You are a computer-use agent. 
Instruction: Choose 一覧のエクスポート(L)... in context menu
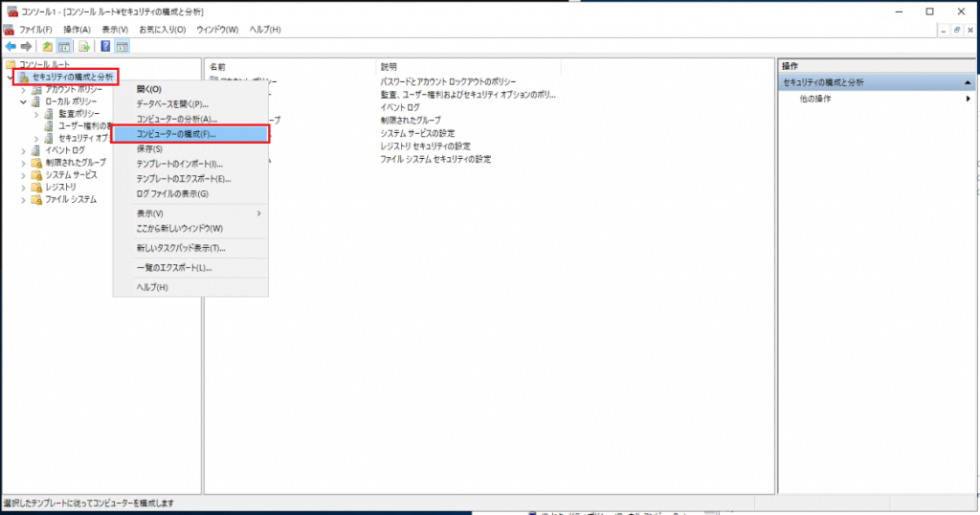coord(190,267)
